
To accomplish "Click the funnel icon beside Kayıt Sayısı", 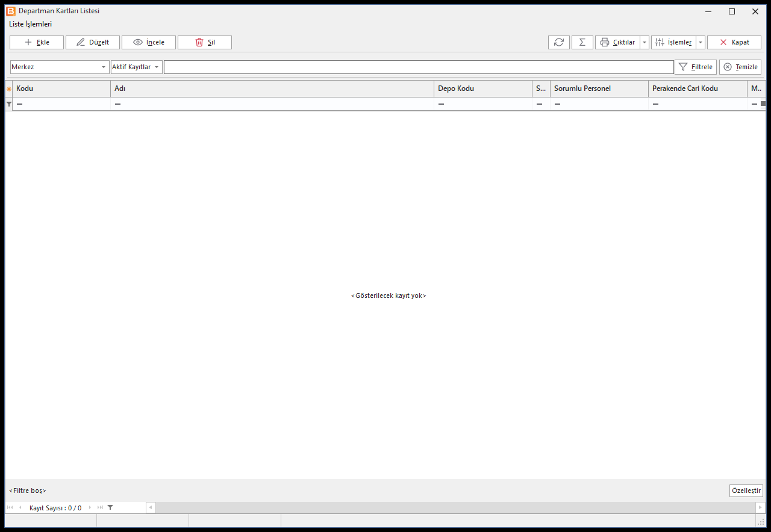I will click(110, 508).
